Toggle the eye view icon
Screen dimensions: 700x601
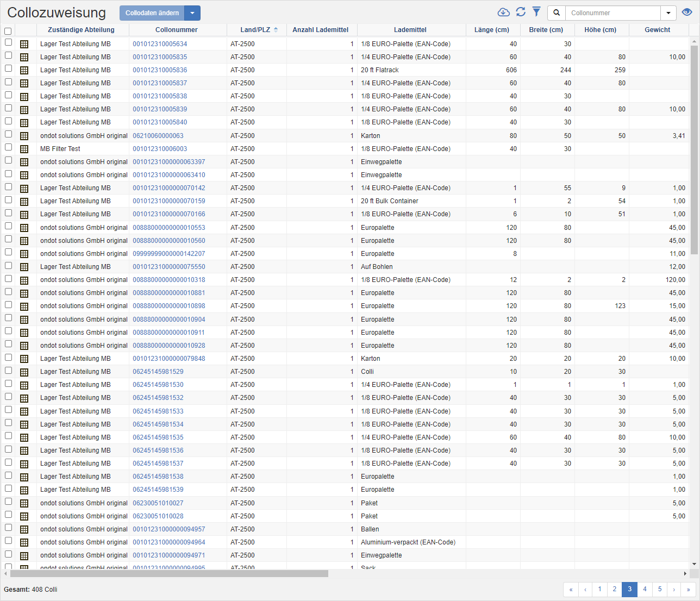(x=687, y=12)
